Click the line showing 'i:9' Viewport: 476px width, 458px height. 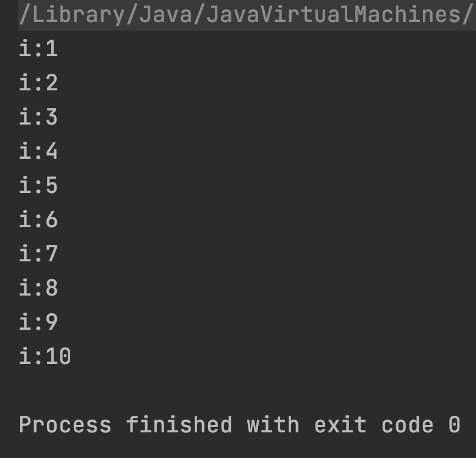click(38, 322)
